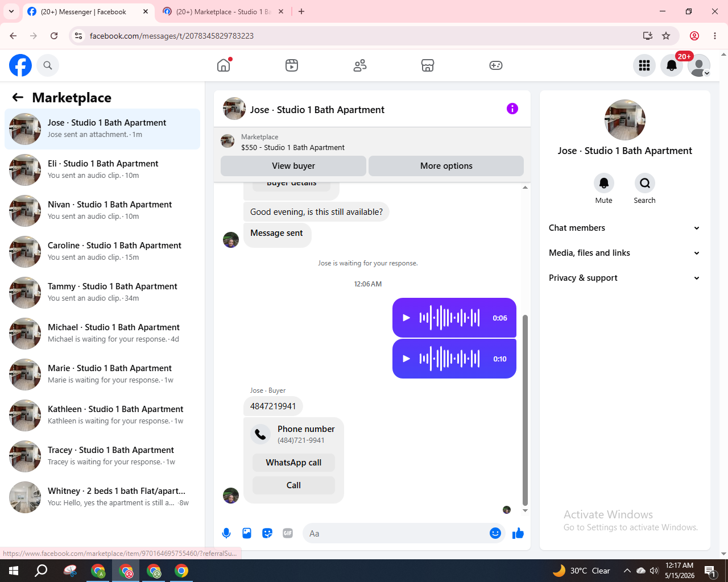Click the Call button

293,485
